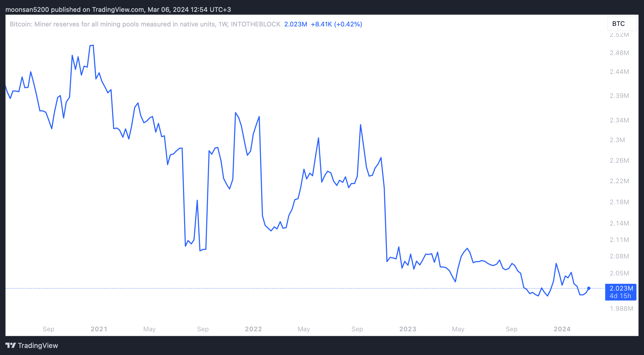Click the 'Sep' label just before 2023
Screen dimensions: 644x355
pyautogui.click(x=357, y=329)
